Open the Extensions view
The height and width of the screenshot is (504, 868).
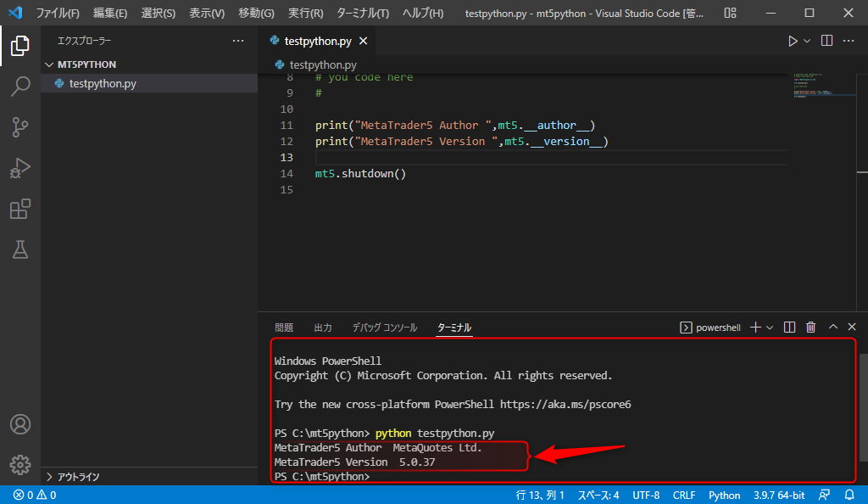tap(20, 209)
